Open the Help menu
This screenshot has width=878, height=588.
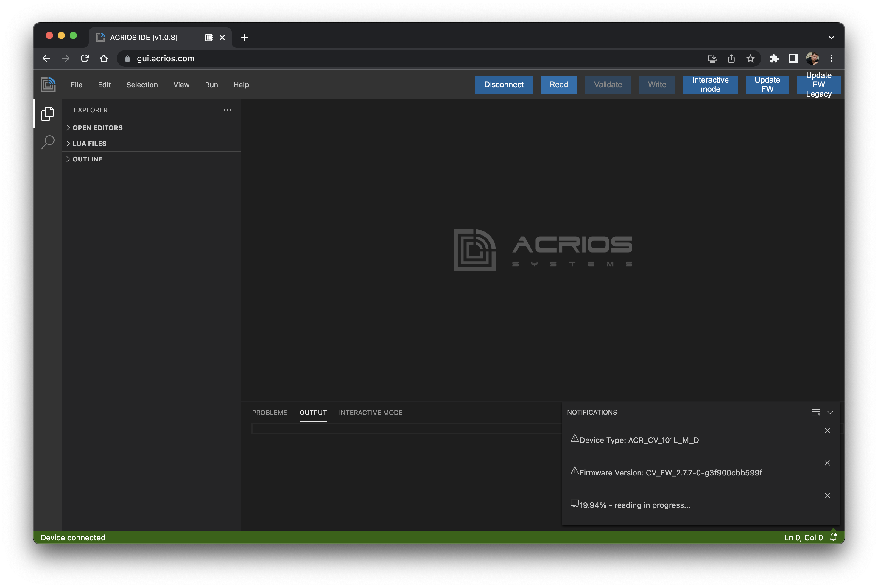[241, 85]
